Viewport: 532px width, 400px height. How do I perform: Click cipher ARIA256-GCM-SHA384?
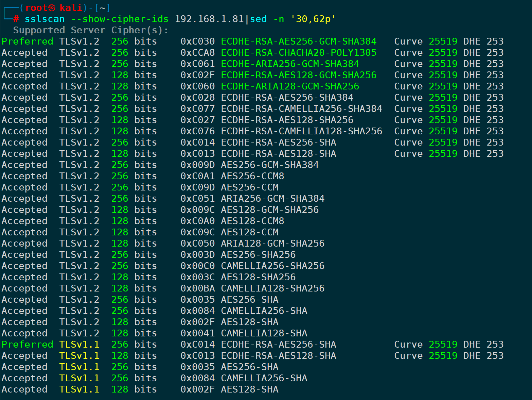pyautogui.click(x=273, y=199)
